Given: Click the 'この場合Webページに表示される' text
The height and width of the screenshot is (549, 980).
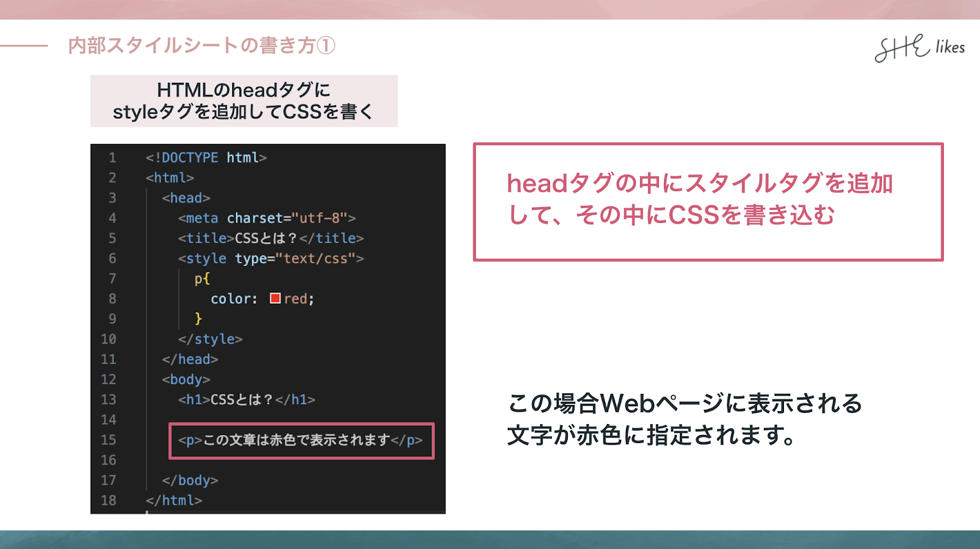Looking at the screenshot, I should point(685,403).
